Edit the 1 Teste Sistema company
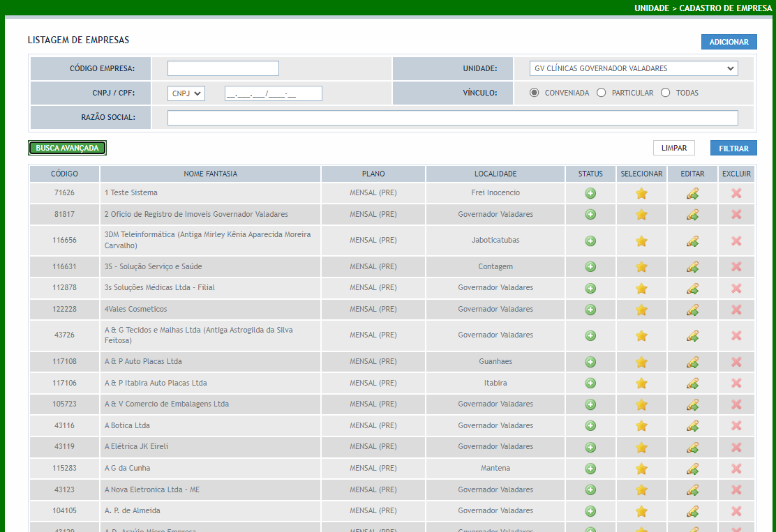 pos(692,193)
